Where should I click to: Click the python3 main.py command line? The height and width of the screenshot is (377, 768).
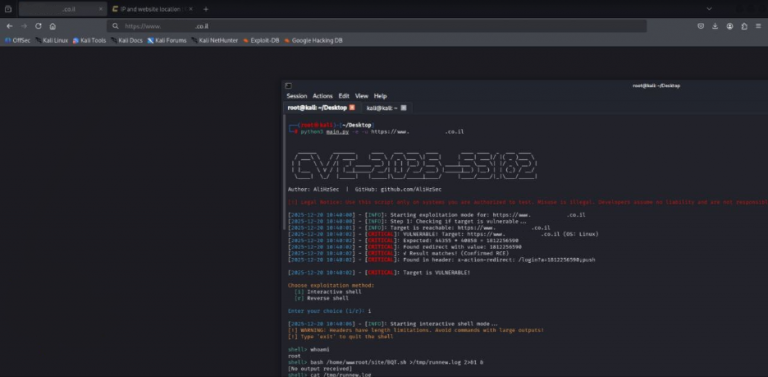coord(377,132)
